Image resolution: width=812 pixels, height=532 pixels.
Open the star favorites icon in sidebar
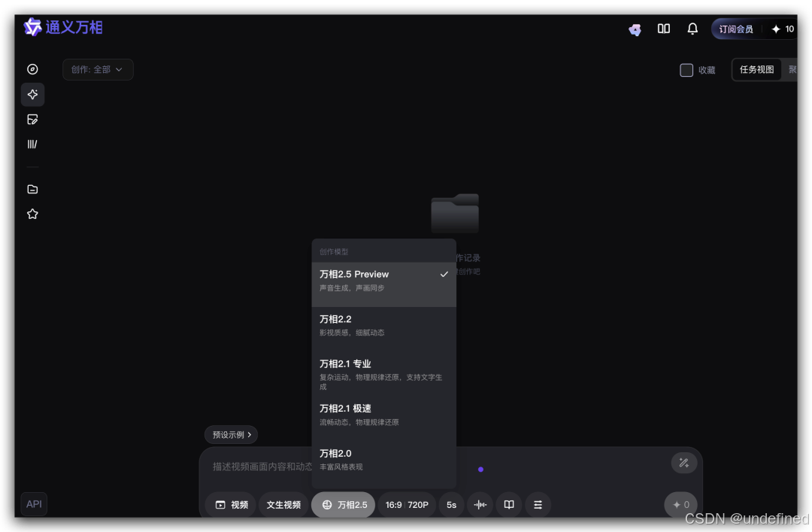pyautogui.click(x=32, y=214)
